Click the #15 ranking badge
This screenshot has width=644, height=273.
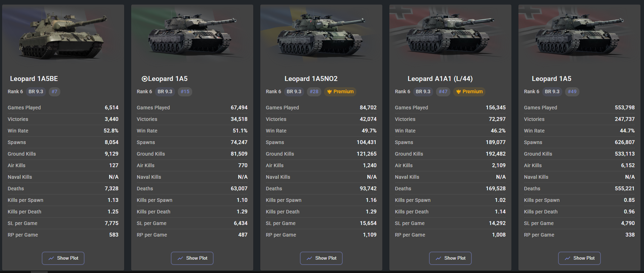pos(185,92)
